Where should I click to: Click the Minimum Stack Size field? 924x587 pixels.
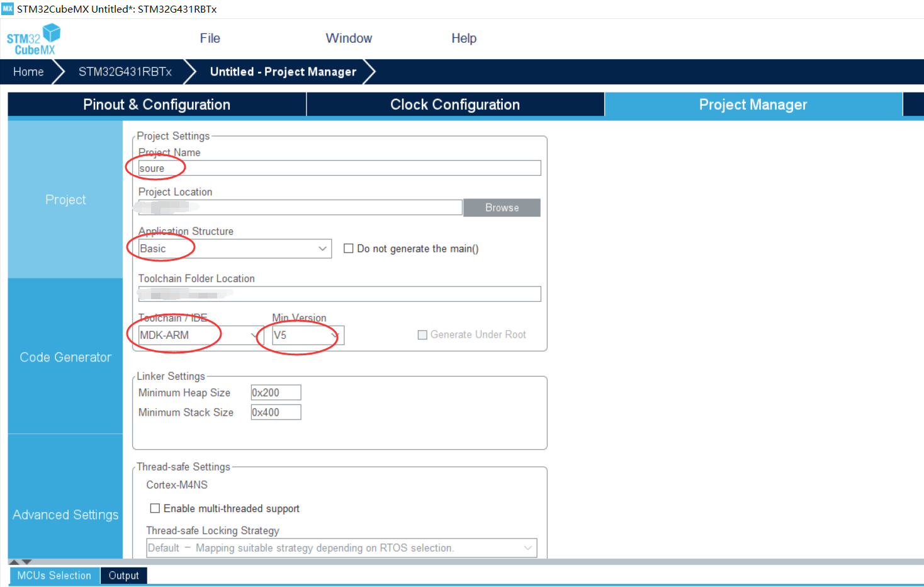[276, 413]
